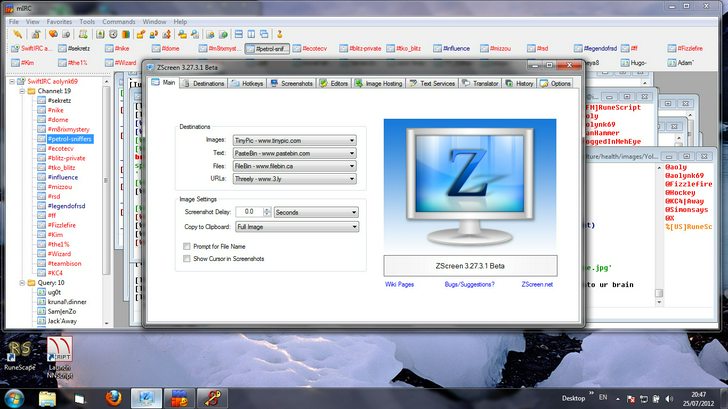Click the tile windows horizontally toolbar icon
Image resolution: width=728 pixels, height=409 pixels.
[x=239, y=34]
